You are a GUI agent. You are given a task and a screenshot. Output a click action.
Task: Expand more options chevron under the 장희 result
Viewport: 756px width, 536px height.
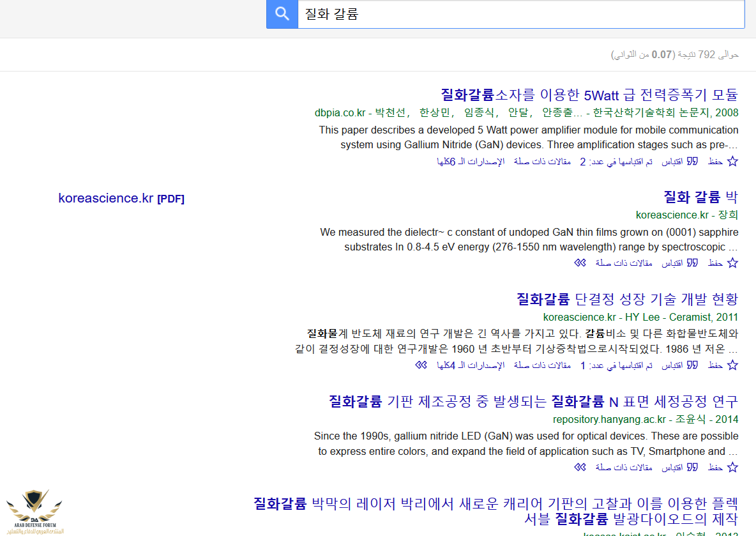click(x=580, y=263)
